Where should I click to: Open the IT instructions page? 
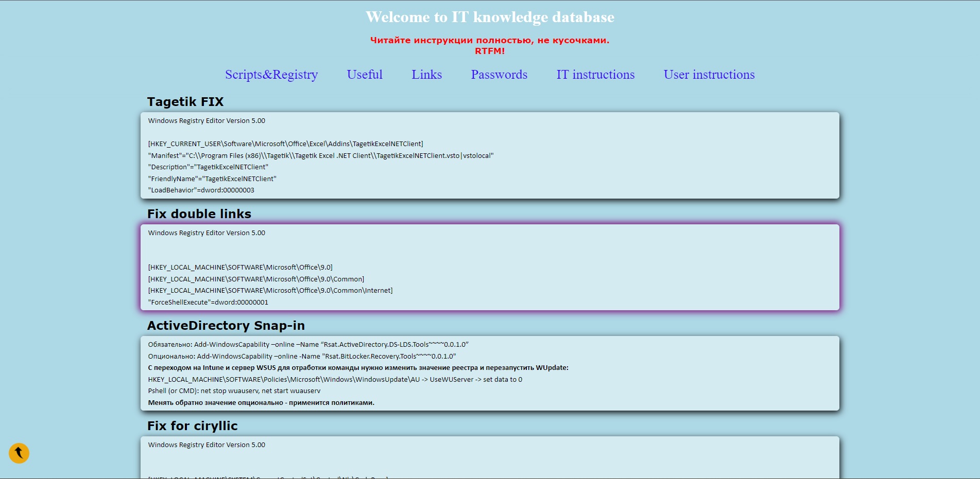(x=595, y=75)
